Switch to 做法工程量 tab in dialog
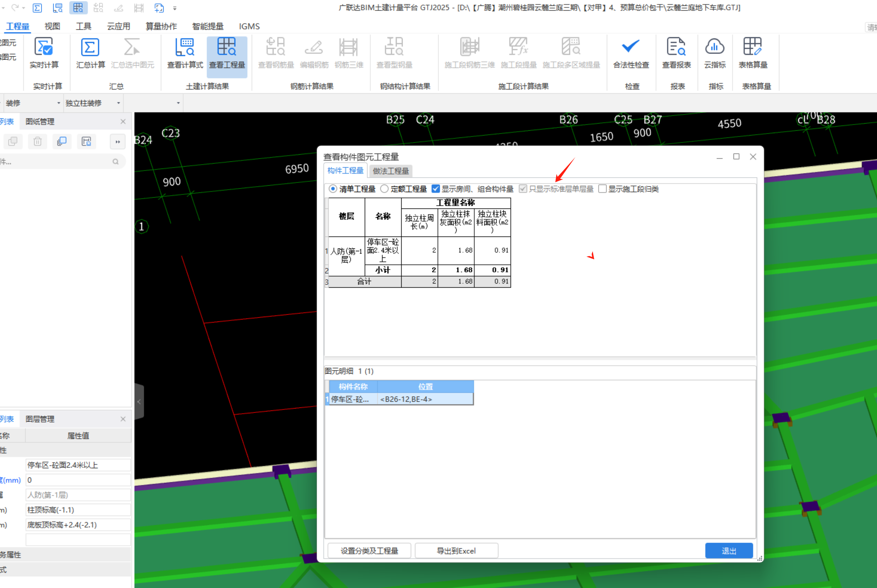The height and width of the screenshot is (588, 877). tap(391, 171)
